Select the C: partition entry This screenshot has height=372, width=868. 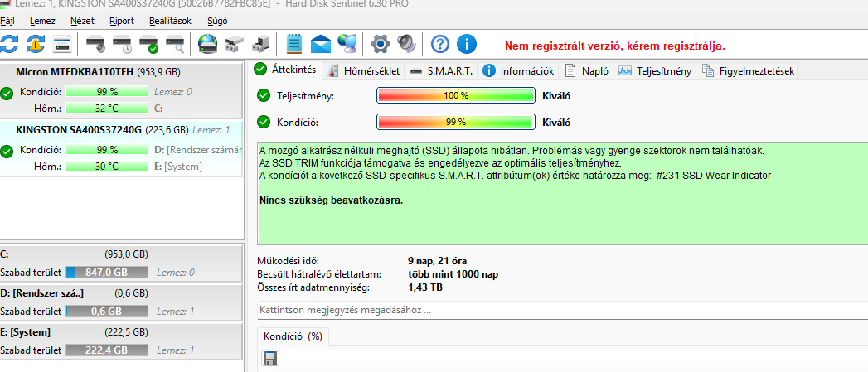coord(121,263)
